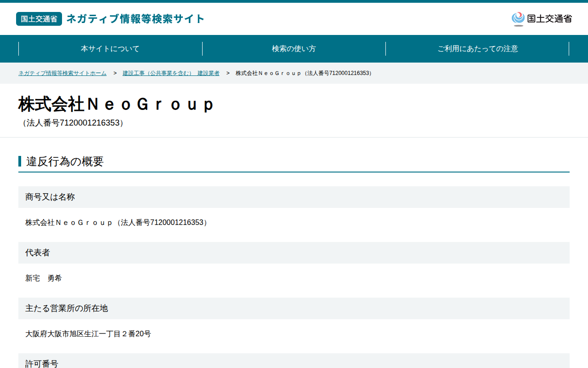Click the large 株式会社ＮｅｏＧｒｏｕｐ page heading
Viewport: 588px width, 368px height.
point(116,104)
